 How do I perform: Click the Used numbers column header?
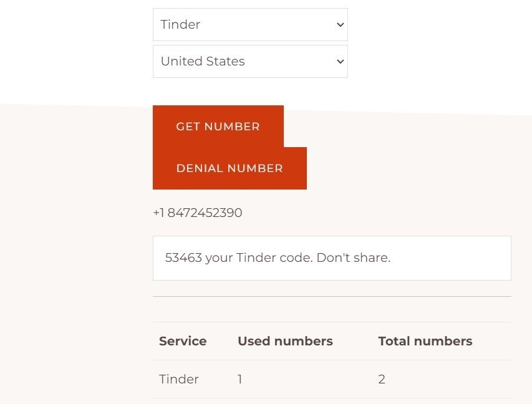(285, 341)
